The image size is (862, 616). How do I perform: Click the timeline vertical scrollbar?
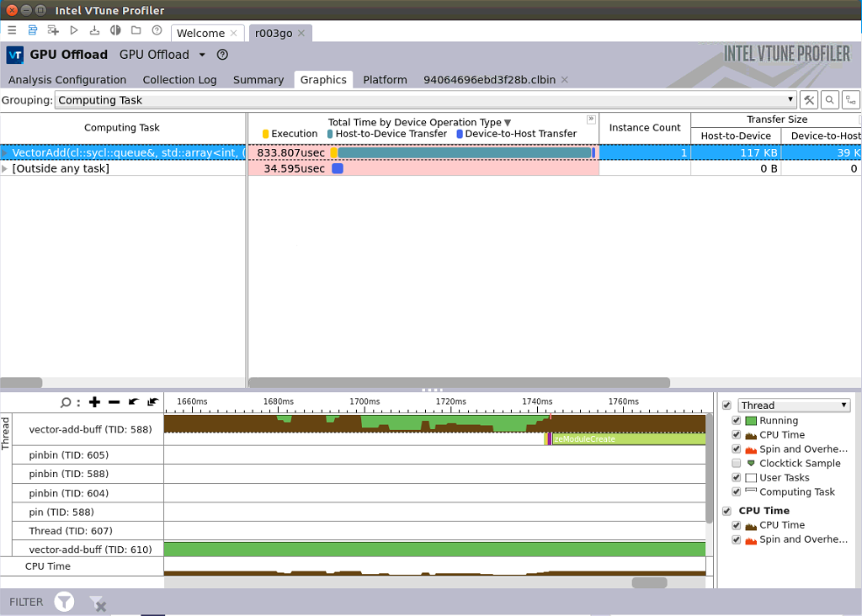pyautogui.click(x=710, y=468)
